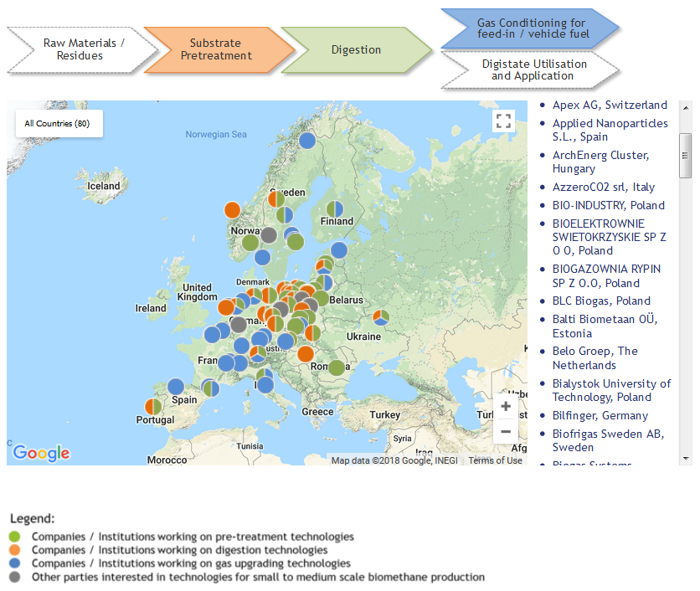Select the Digestion step

pos(356,49)
